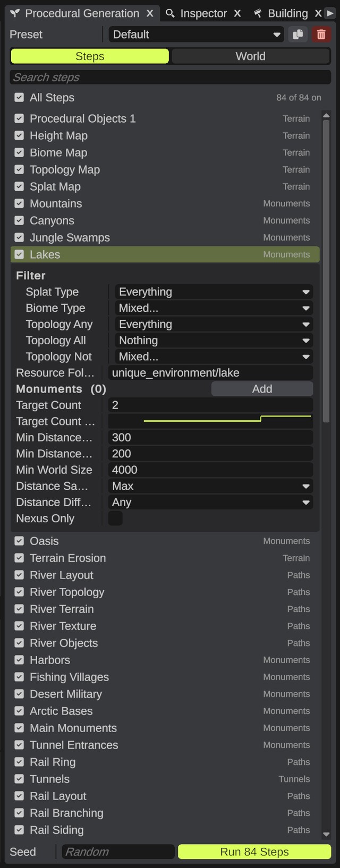Click the duplicate preset icon
Screen dimensions: 340x868
click(298, 35)
